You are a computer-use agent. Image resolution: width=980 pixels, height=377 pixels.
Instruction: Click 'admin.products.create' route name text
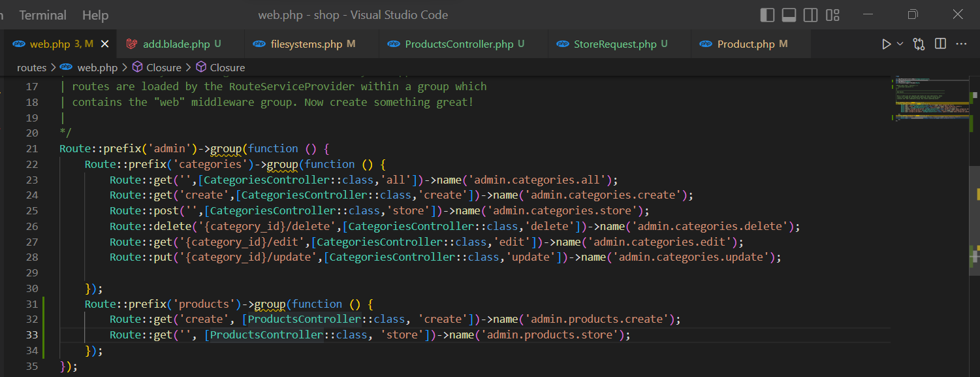[x=595, y=319]
